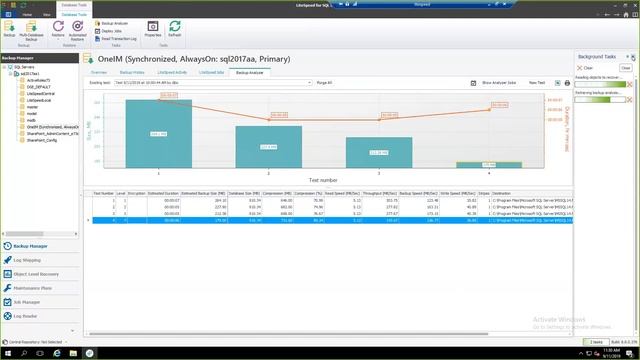Click Show Analyzer Jobs
640x360 pixels.
499,83
